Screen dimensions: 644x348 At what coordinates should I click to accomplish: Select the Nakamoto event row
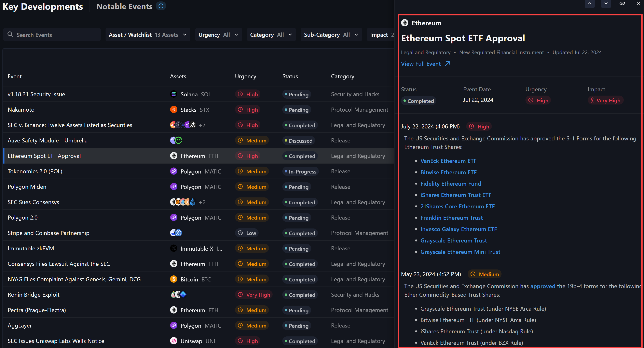(x=198, y=110)
